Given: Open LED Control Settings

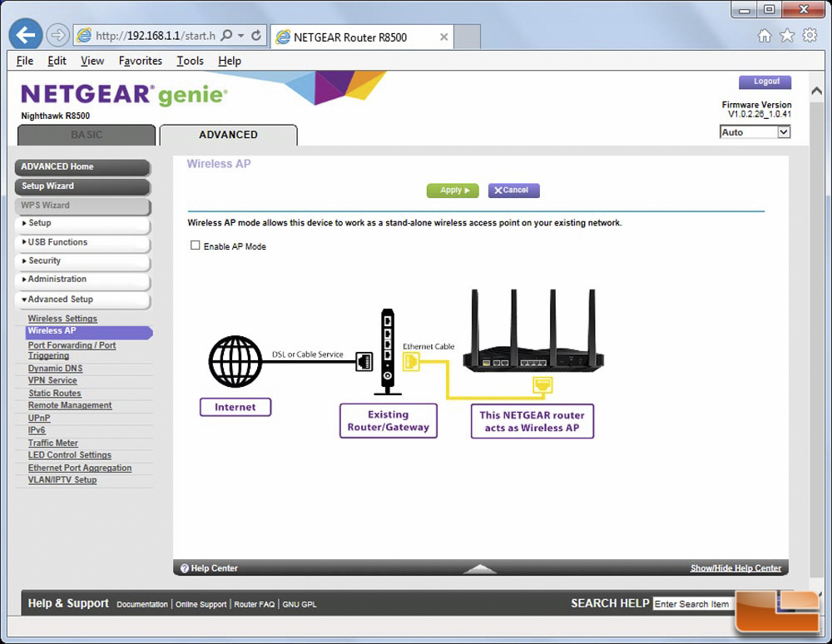Looking at the screenshot, I should [x=70, y=455].
